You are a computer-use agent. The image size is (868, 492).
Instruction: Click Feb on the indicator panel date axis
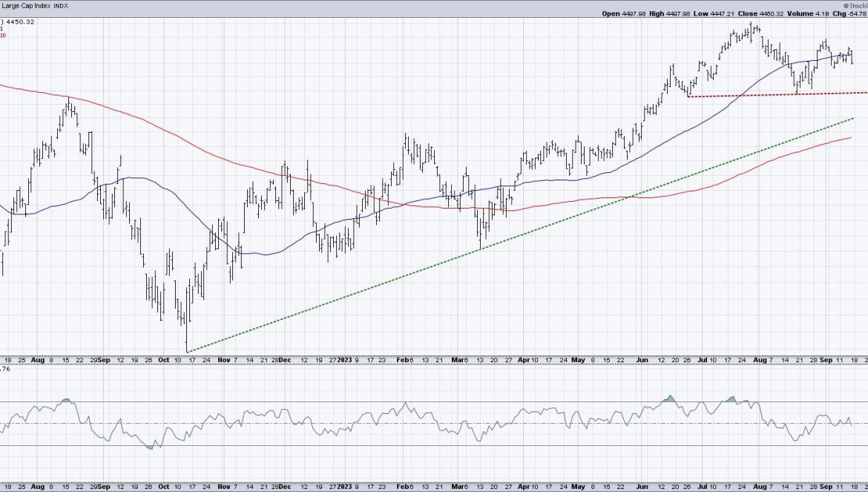(x=404, y=486)
